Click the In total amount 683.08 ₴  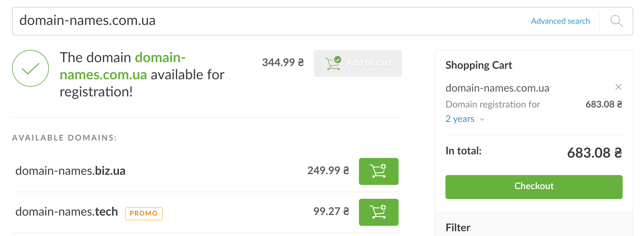[x=594, y=153]
